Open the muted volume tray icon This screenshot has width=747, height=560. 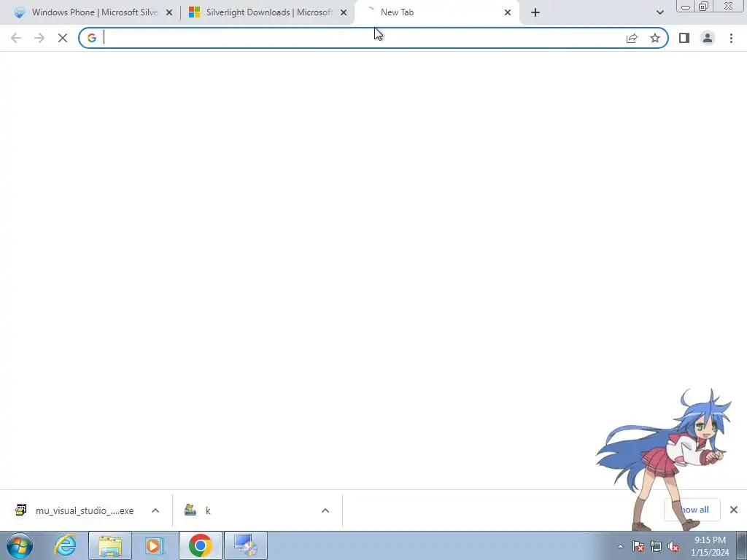673,546
